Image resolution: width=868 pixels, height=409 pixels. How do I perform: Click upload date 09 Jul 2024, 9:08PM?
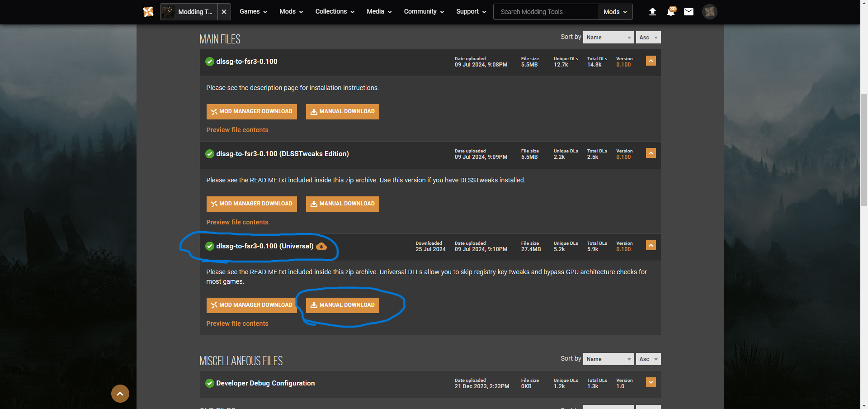(481, 65)
